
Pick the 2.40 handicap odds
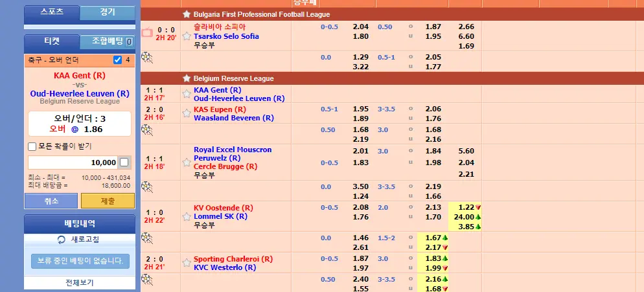pyautogui.click(x=361, y=279)
